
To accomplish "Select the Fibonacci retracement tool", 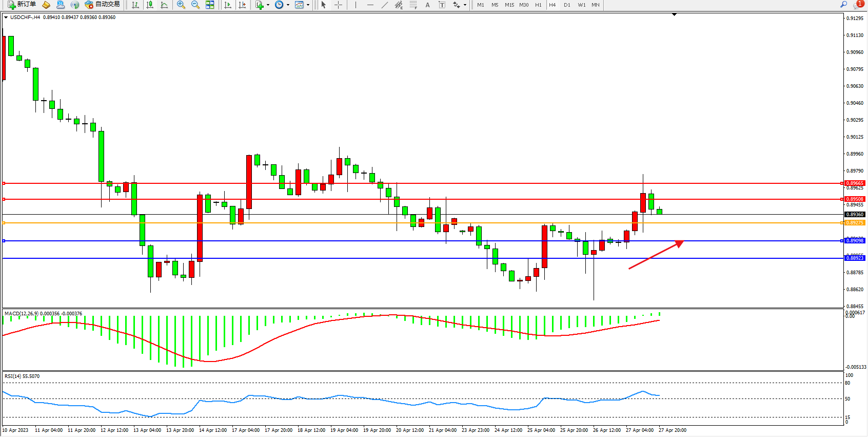I will [413, 5].
